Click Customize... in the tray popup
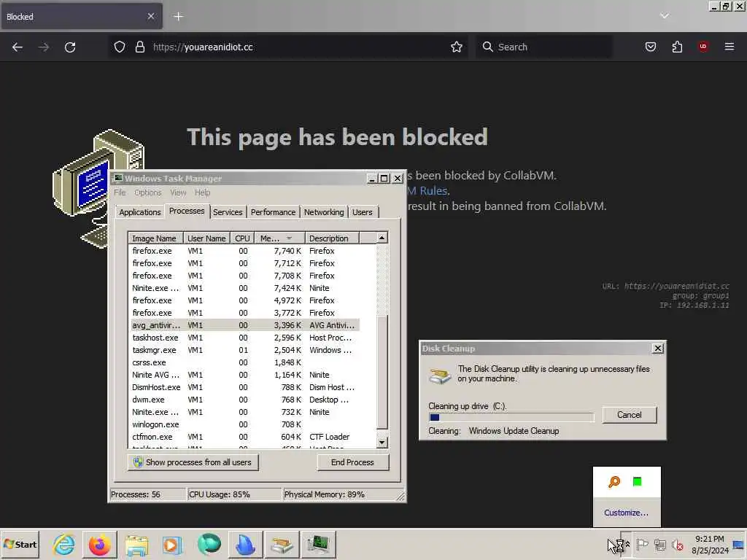 (x=626, y=513)
